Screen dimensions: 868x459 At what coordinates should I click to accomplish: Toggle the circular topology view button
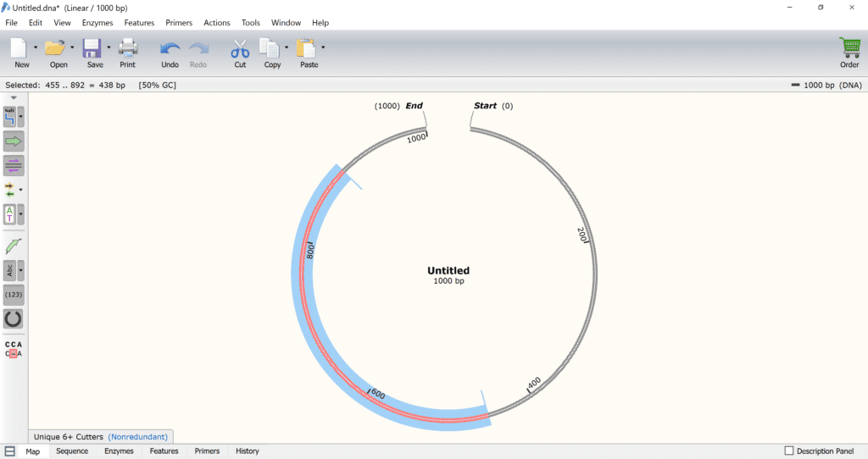coord(14,319)
